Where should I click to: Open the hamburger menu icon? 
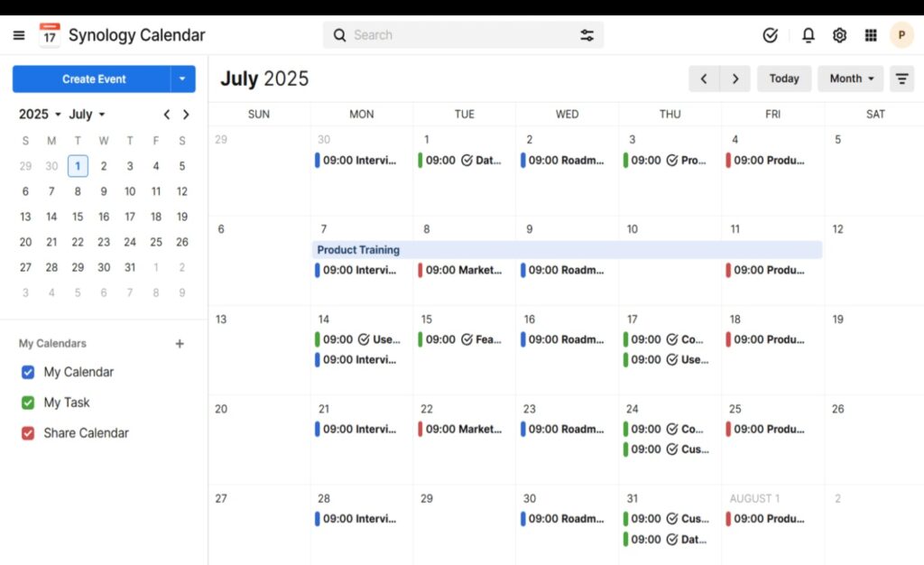click(18, 34)
